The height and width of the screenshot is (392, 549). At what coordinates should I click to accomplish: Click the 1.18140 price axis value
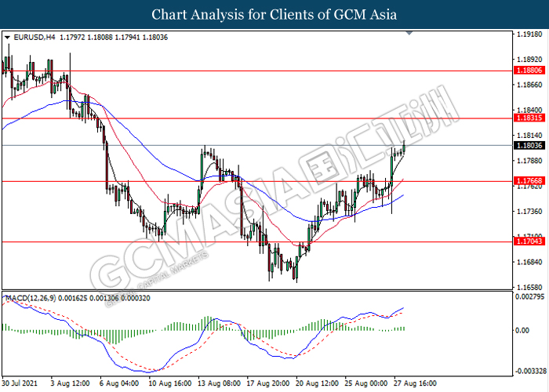tap(529, 136)
